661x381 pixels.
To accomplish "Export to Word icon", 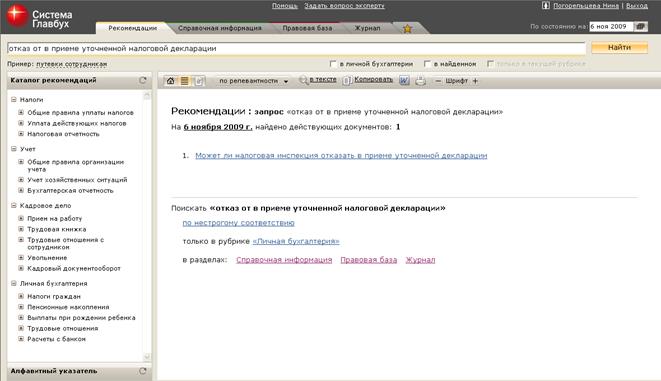I will pos(404,80).
